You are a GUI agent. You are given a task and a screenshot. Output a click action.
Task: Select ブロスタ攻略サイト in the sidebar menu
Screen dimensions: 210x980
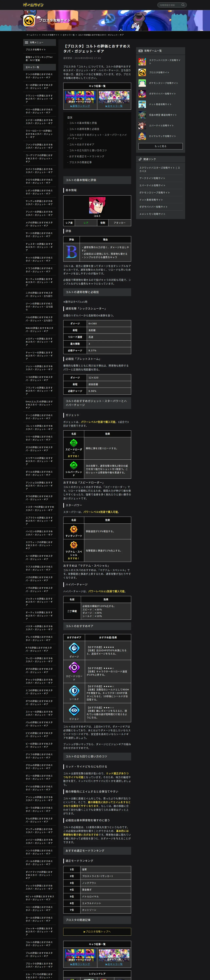coord(40,49)
